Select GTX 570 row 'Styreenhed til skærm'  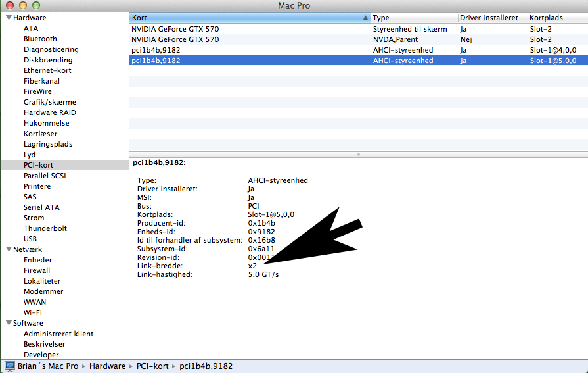click(x=359, y=29)
